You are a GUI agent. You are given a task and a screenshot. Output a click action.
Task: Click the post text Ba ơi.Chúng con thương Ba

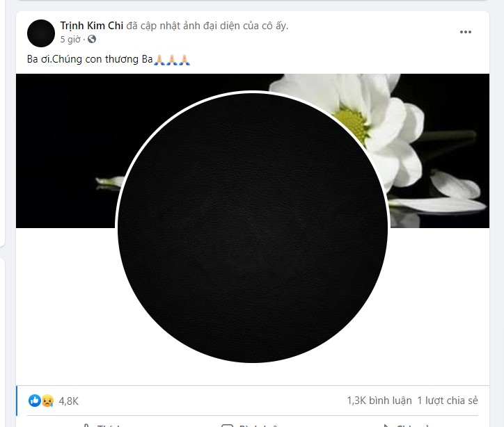pos(90,59)
